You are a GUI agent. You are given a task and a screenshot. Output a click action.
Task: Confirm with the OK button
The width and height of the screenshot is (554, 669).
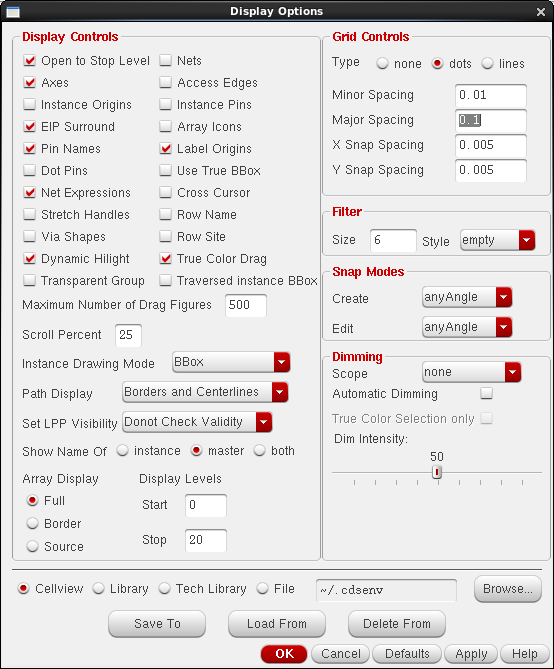(284, 654)
